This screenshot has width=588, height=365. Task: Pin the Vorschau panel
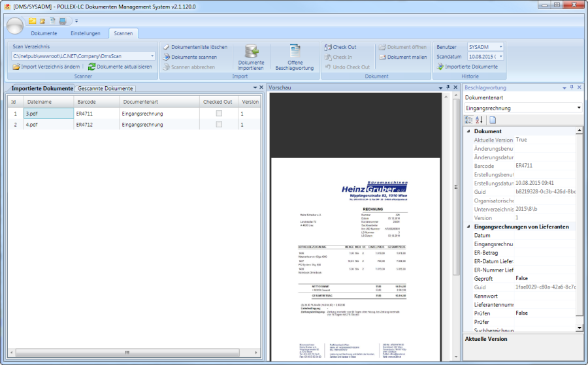click(x=448, y=87)
